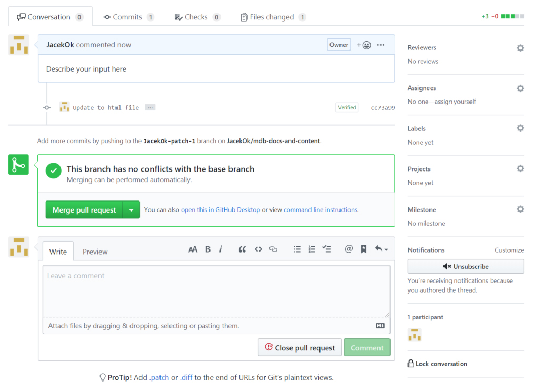This screenshot has height=392, width=540.
Task: Click the Owner badge label
Action: [x=339, y=45]
